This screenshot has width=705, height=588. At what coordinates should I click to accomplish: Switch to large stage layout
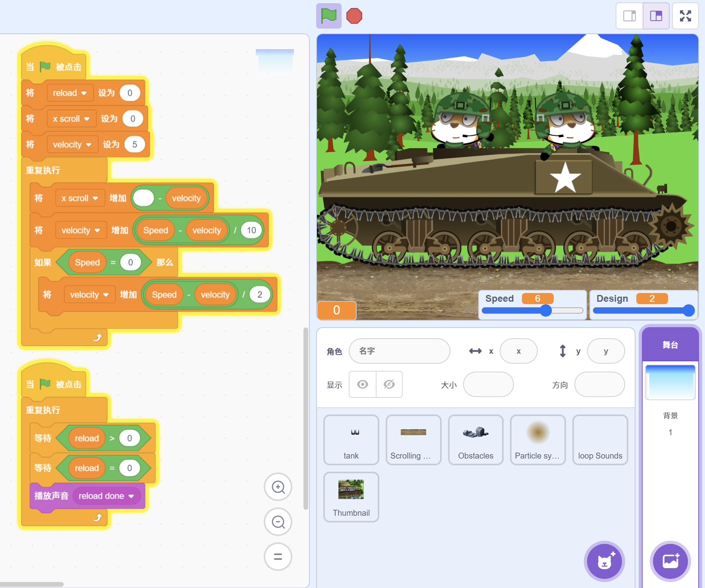pos(656,16)
